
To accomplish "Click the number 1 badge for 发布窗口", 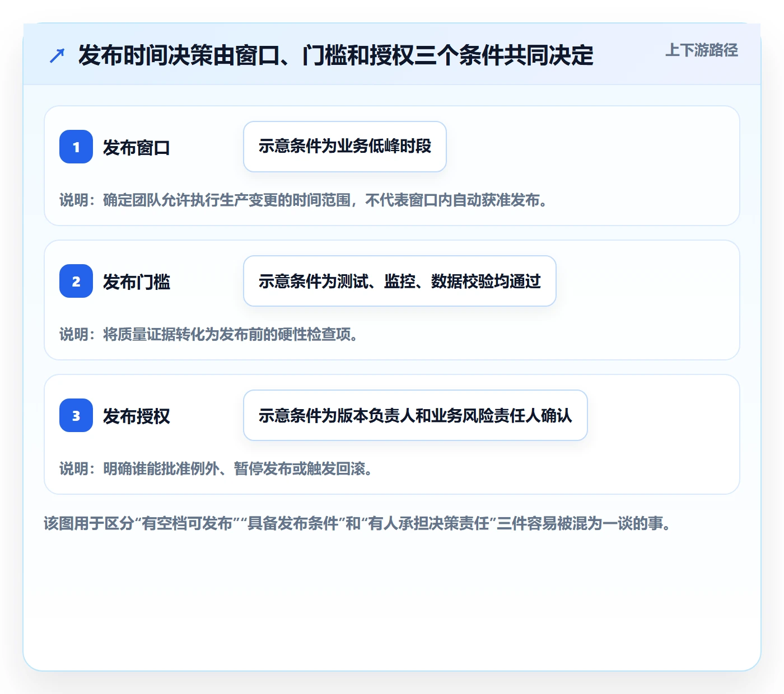I will [76, 147].
